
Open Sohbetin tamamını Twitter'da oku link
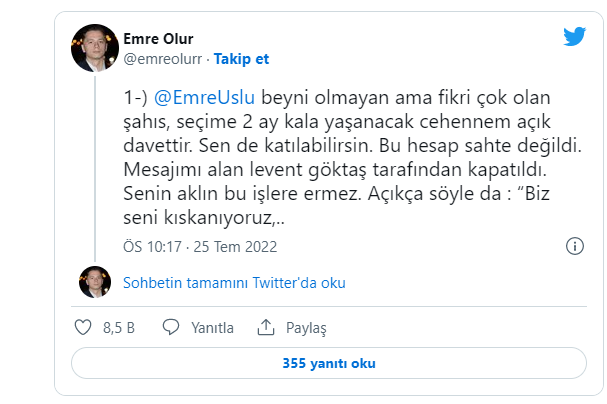coord(234,283)
